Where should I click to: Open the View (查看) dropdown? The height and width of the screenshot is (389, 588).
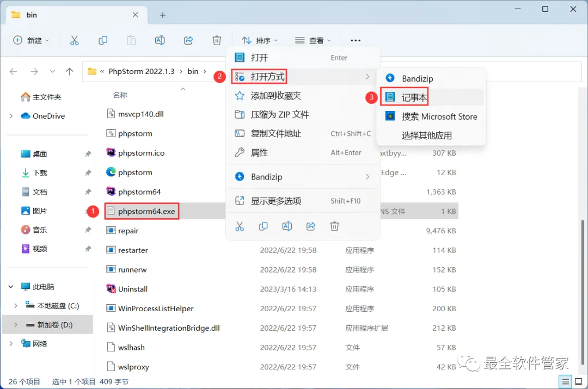313,40
